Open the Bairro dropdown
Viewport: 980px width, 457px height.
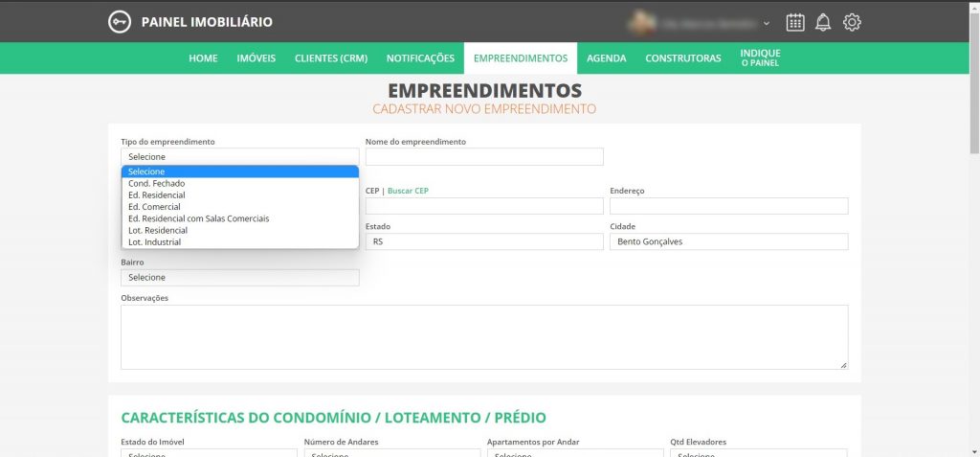click(x=239, y=277)
